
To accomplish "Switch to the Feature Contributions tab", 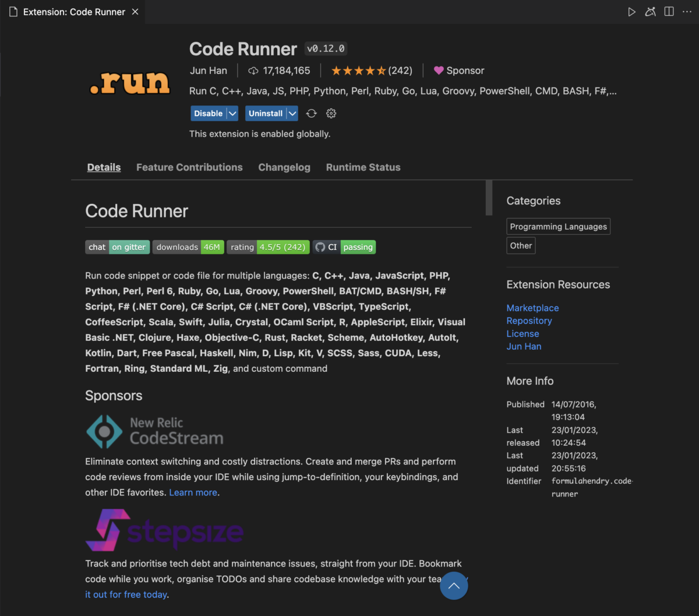I will (x=189, y=167).
